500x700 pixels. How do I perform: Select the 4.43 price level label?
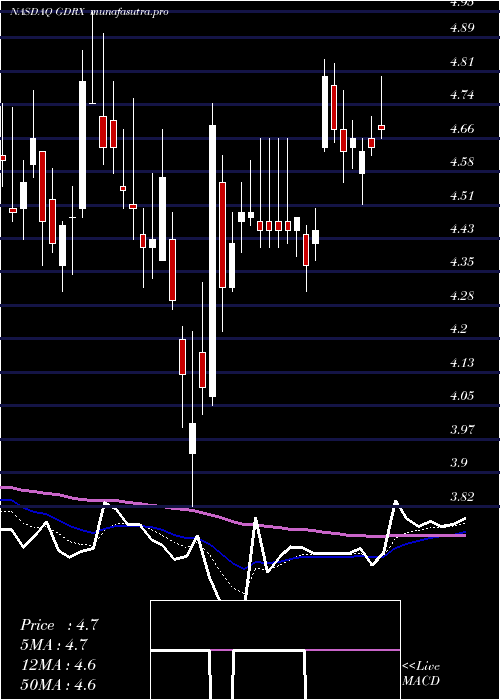click(x=462, y=229)
